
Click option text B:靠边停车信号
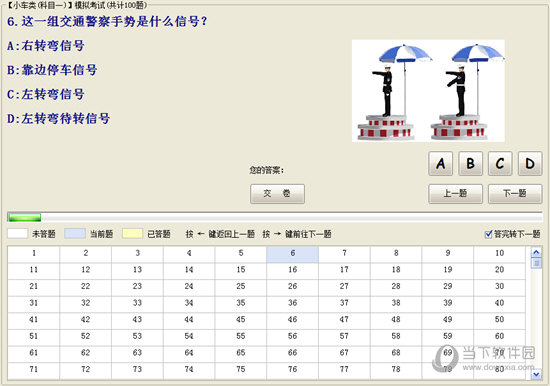coord(52,70)
